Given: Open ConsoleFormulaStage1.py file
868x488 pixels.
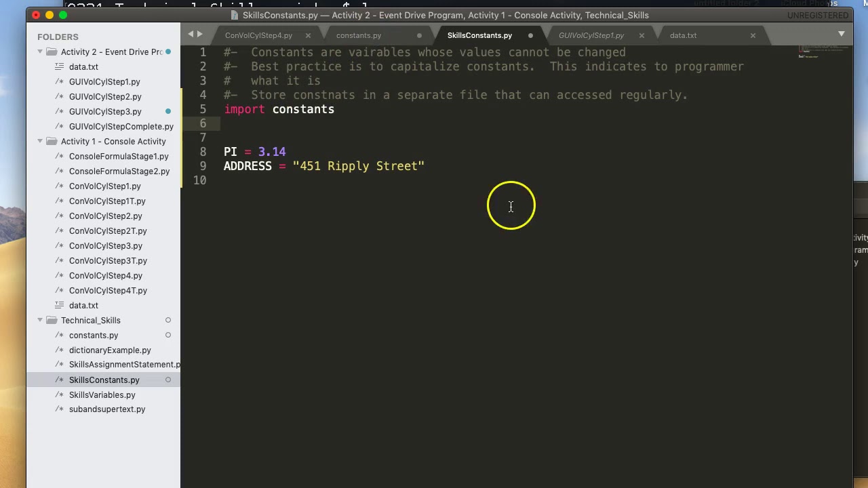Looking at the screenshot, I should pos(119,157).
